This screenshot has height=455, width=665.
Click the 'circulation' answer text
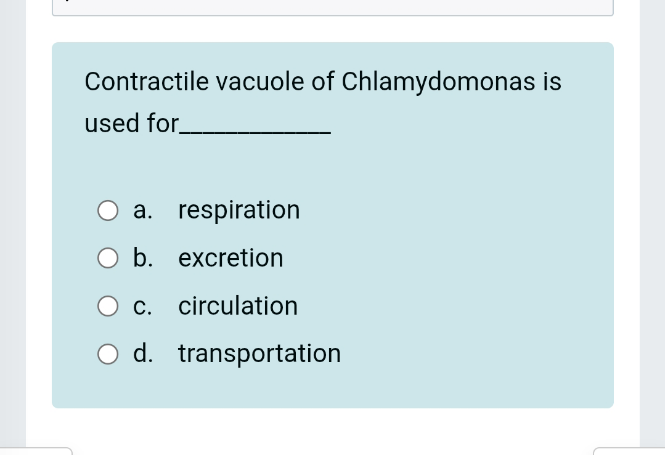(x=238, y=306)
